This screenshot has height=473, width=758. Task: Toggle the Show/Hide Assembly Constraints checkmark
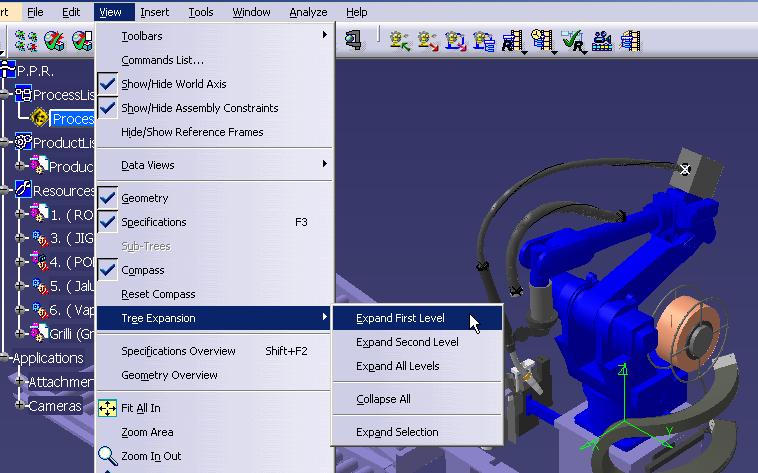(107, 108)
